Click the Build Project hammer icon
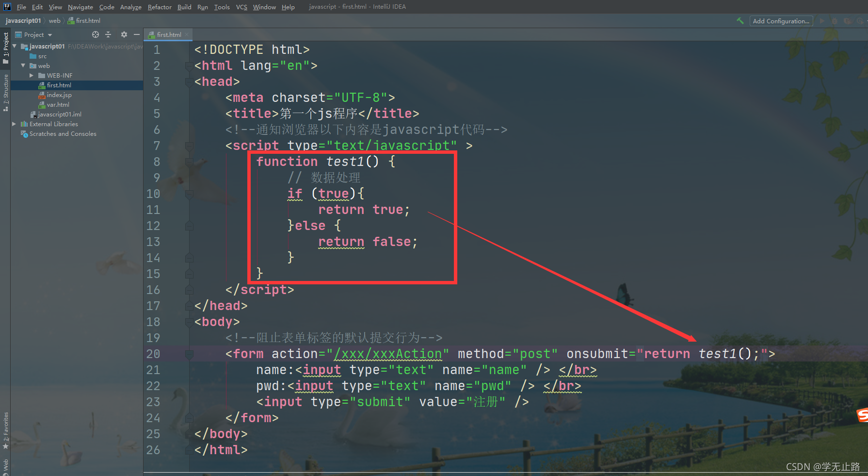Screen dimensions: 868x476 tap(740, 21)
